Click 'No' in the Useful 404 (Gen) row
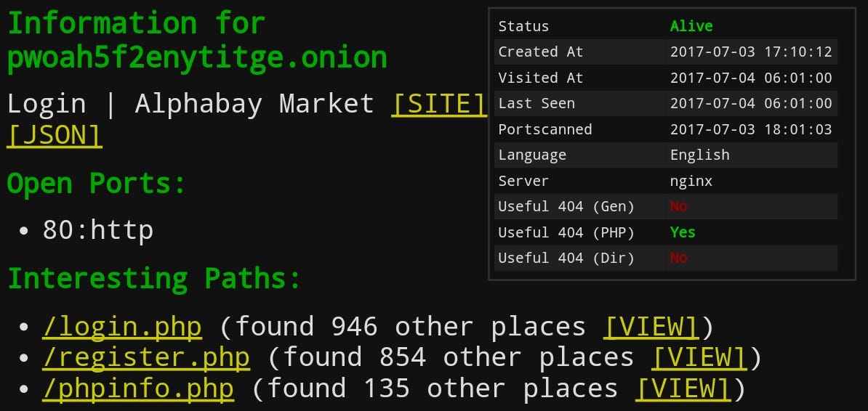The width and height of the screenshot is (868, 411). coord(679,206)
